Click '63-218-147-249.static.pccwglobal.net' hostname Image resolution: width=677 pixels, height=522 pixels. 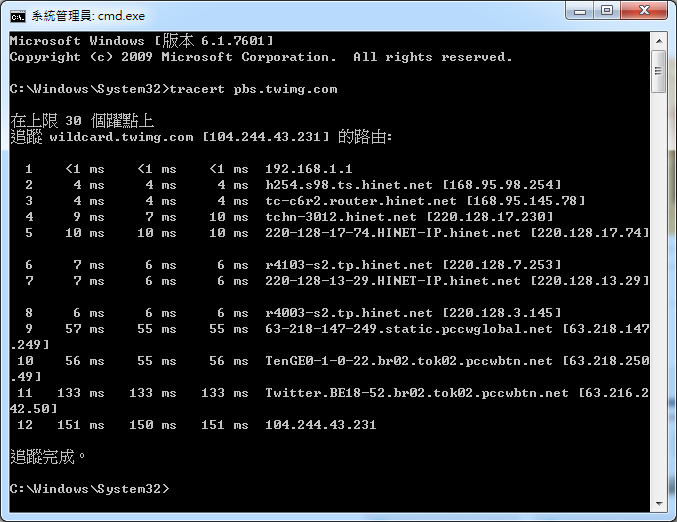point(409,329)
